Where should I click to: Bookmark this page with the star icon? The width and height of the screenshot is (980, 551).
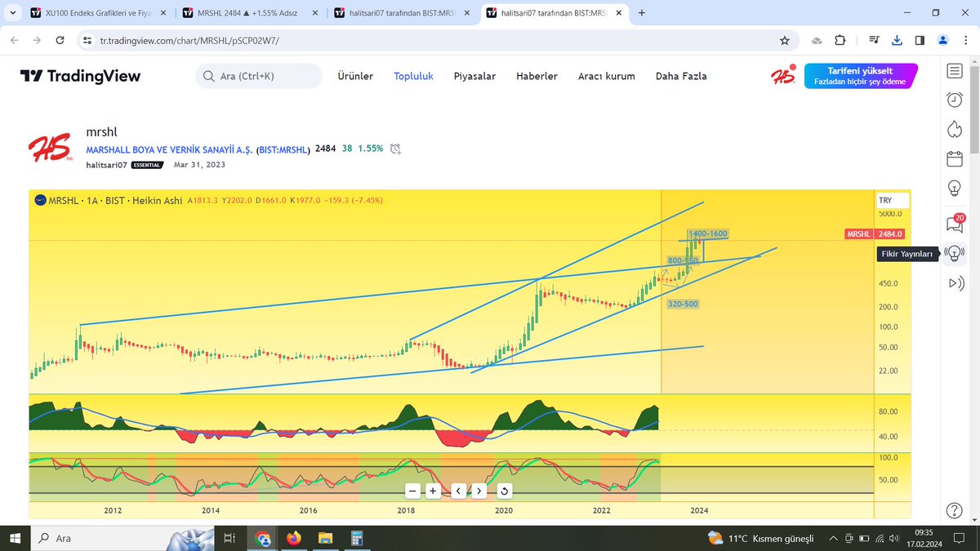(x=785, y=40)
